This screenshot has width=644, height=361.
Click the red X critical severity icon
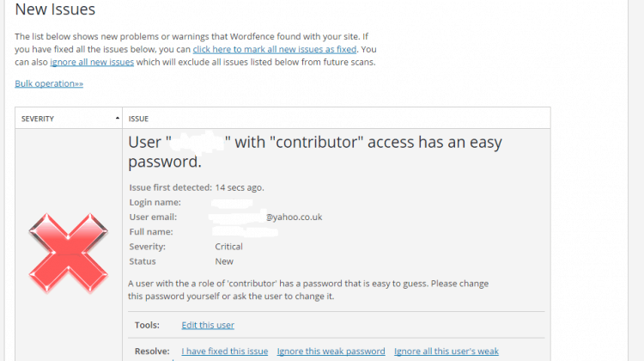68,253
